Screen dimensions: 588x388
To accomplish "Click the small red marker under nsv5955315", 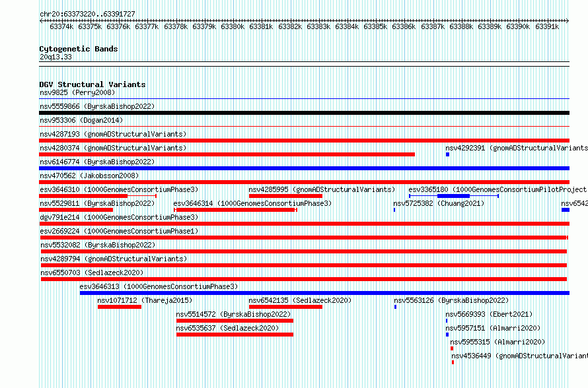I will click(452, 348).
